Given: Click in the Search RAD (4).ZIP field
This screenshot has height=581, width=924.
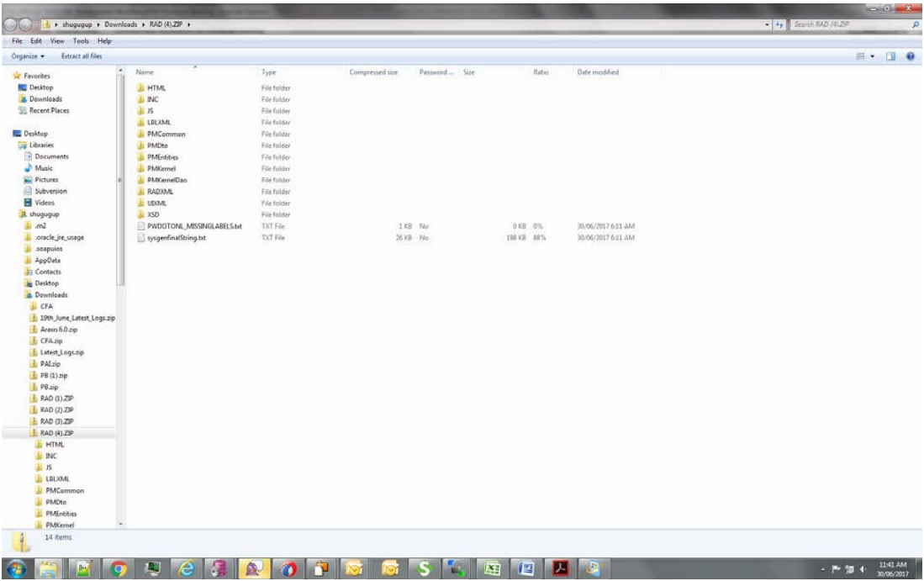Looking at the screenshot, I should pyautogui.click(x=848, y=24).
